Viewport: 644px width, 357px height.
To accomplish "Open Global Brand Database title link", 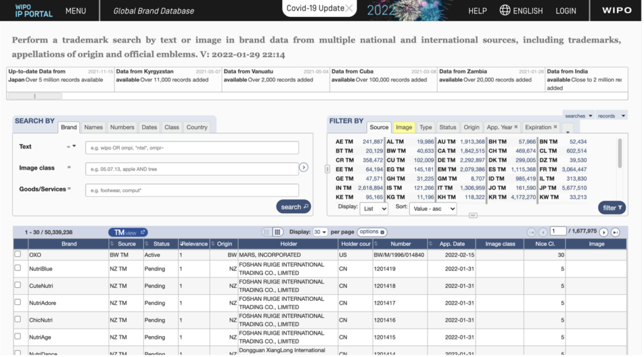I will (153, 11).
